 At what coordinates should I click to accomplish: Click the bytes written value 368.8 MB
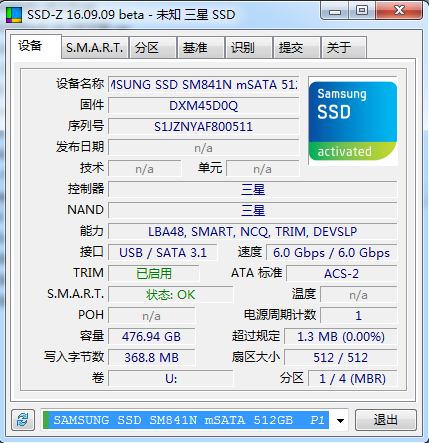point(152,358)
